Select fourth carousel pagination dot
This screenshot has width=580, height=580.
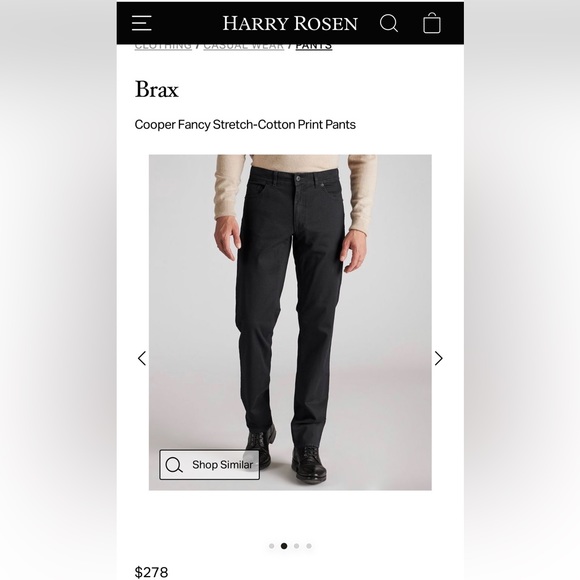point(309,546)
